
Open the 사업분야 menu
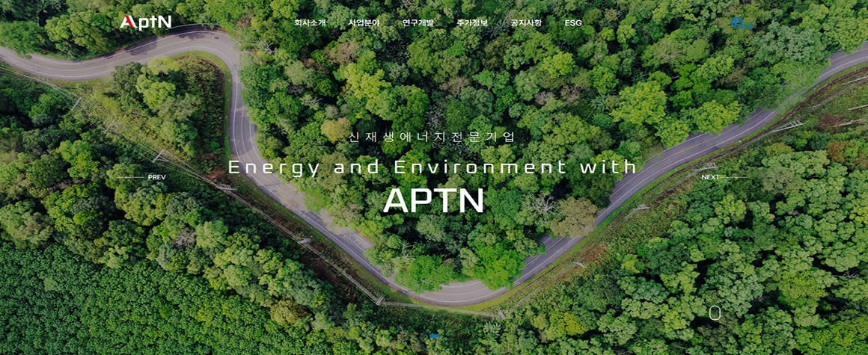click(364, 23)
